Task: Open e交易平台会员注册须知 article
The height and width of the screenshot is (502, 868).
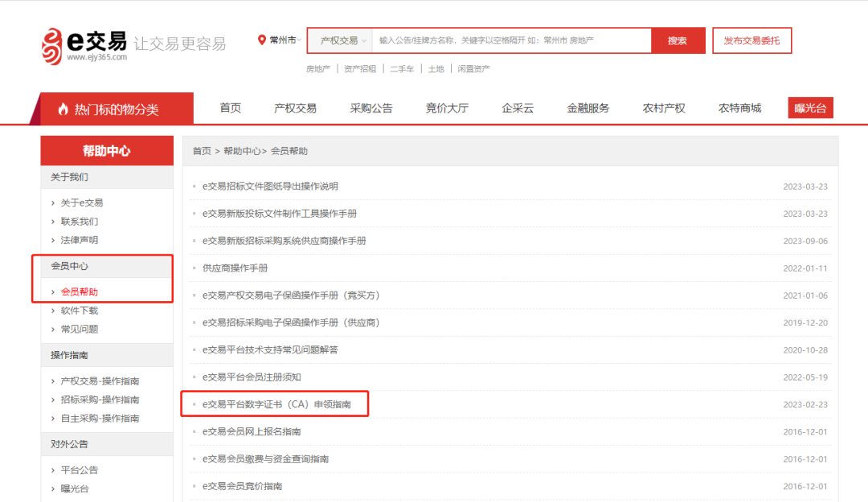Action: (252, 377)
